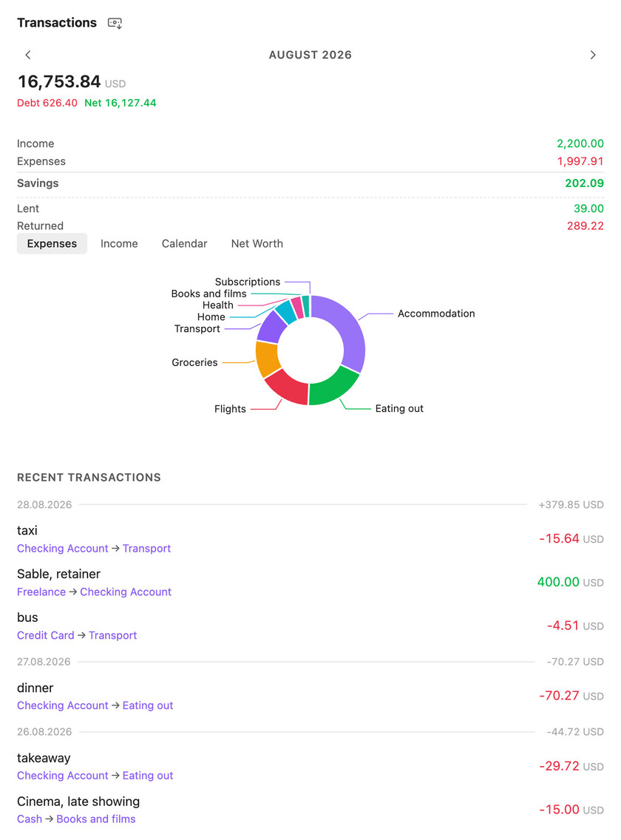Open Transport link in bus row
This screenshot has height=840, width=621.
[x=113, y=635]
